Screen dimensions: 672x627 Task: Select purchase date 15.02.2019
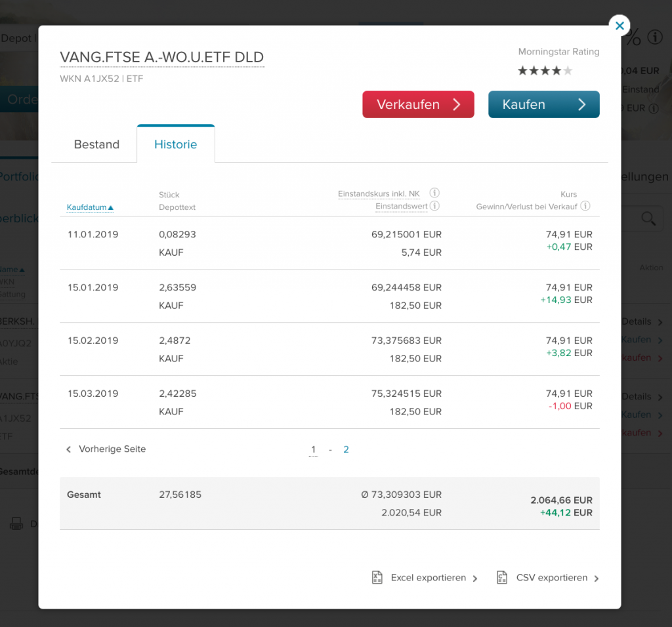[x=93, y=341]
